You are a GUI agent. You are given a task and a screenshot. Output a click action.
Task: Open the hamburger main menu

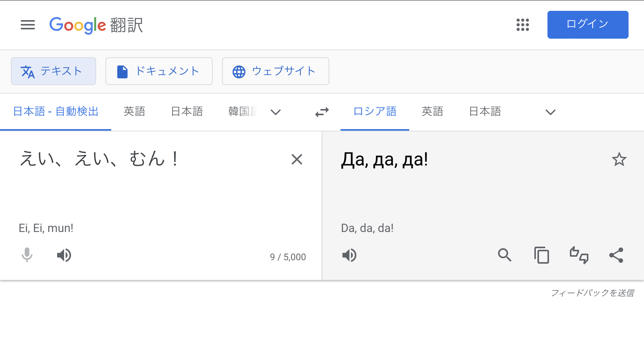[x=28, y=25]
